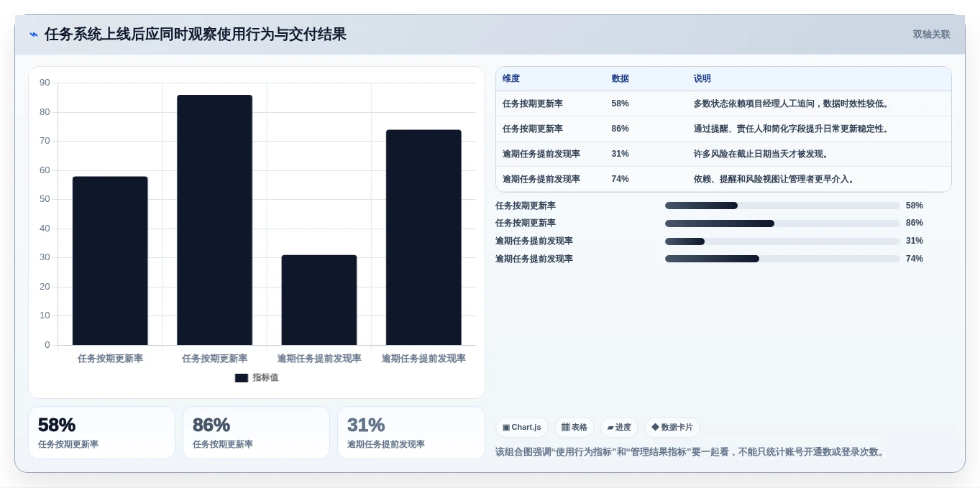The height and width of the screenshot is (488, 980).
Task: Click the tallest chart bar at 86
Action: pos(214,220)
